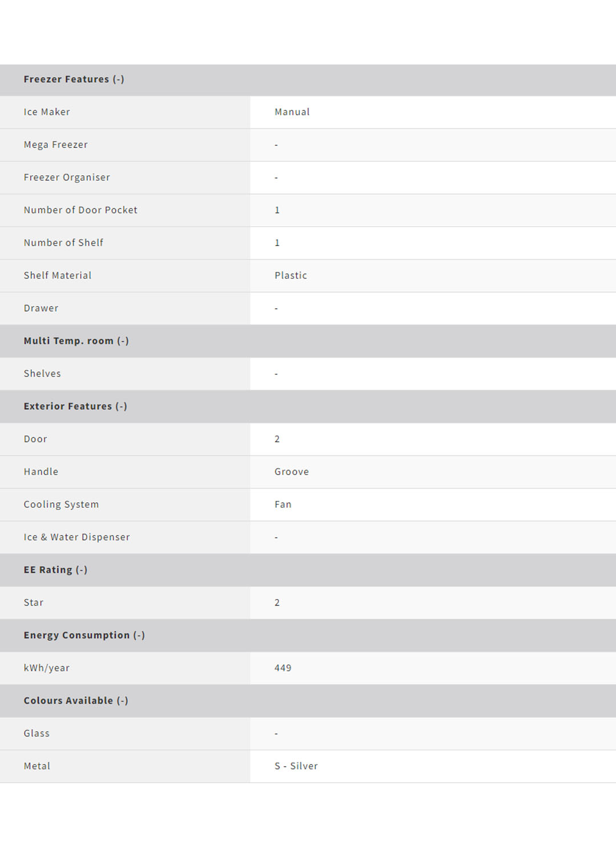
Task: Collapse the Freezer Features section
Action: [118, 79]
